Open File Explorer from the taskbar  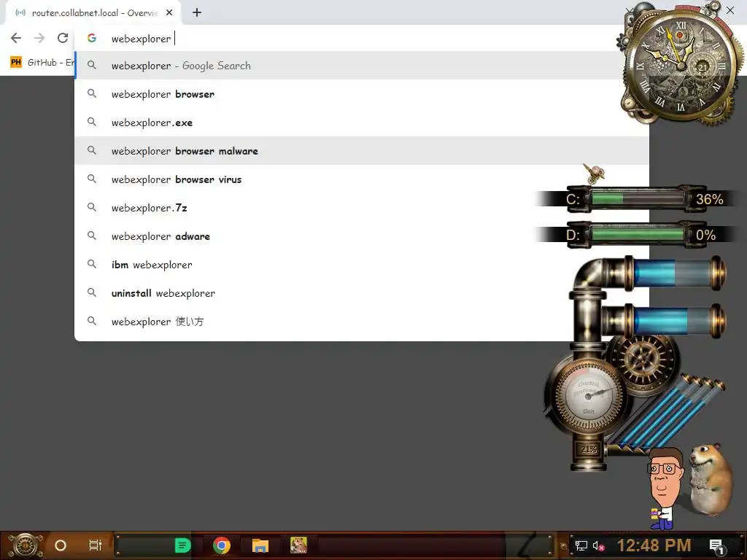(x=260, y=545)
